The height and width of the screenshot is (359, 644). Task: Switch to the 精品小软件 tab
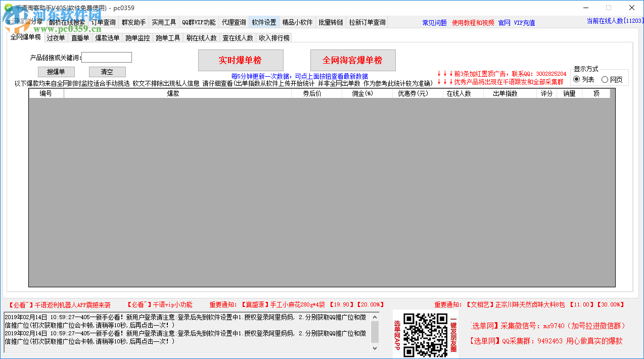[297, 22]
